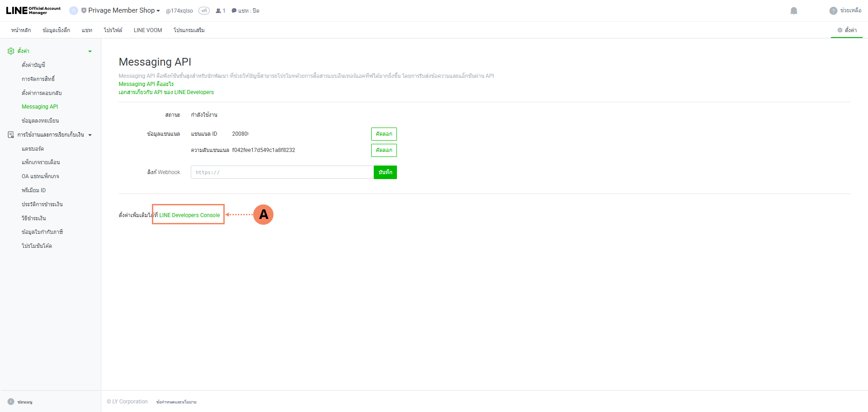Screen dimensions: 868x412
Task: Open help via the question mark icon
Action: pos(833,11)
